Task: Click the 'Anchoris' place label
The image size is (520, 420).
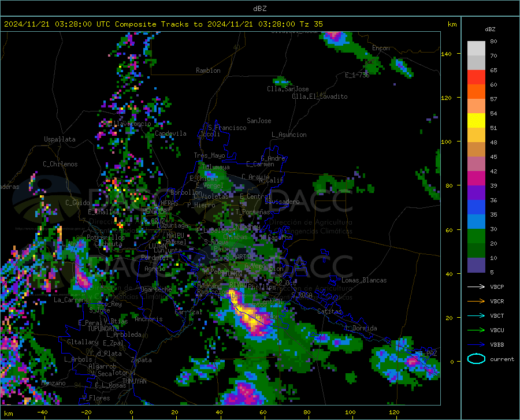Action: pyautogui.click(x=148, y=319)
